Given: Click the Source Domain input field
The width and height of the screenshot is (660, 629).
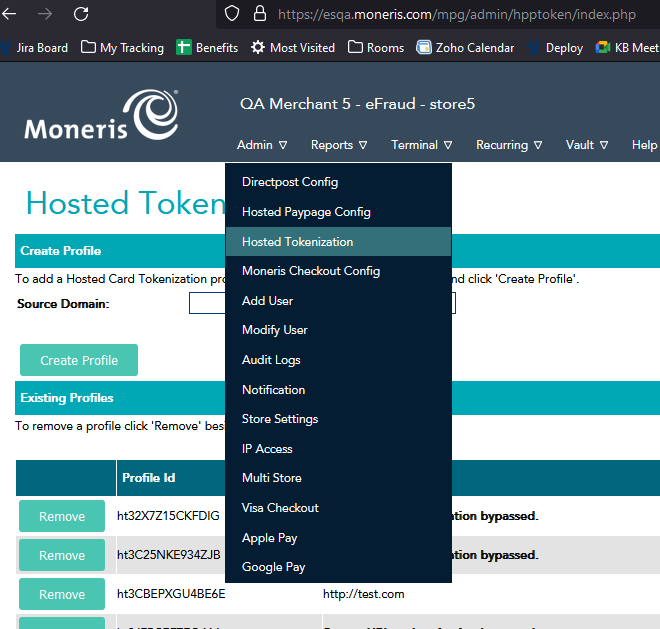Looking at the screenshot, I should pos(206,304).
